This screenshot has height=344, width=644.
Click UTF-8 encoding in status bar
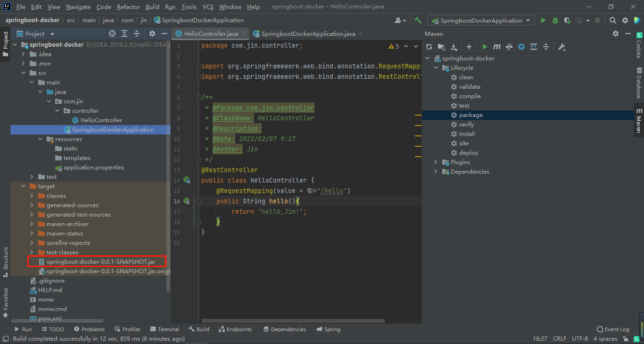point(579,338)
